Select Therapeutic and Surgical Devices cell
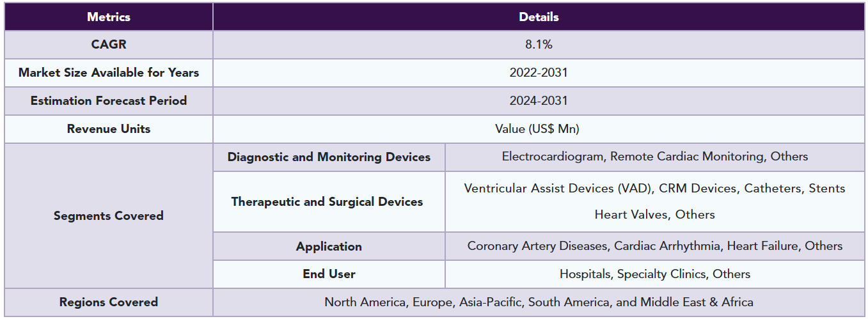 (x=329, y=202)
